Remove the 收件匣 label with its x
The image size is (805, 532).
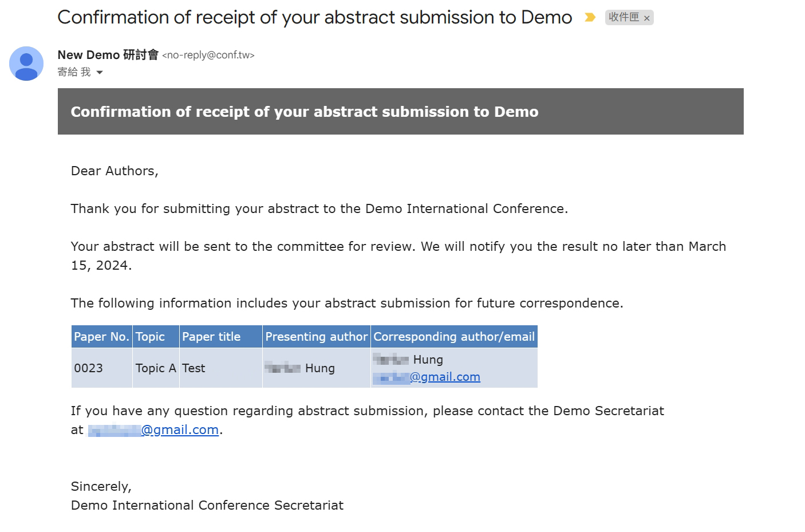646,18
